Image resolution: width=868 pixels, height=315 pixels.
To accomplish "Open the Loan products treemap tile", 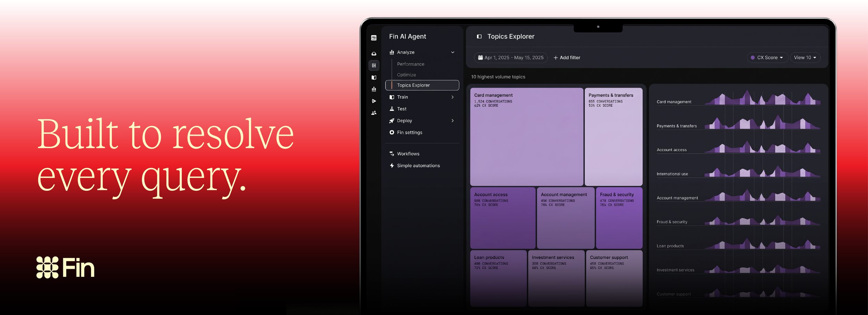I will 498,279.
